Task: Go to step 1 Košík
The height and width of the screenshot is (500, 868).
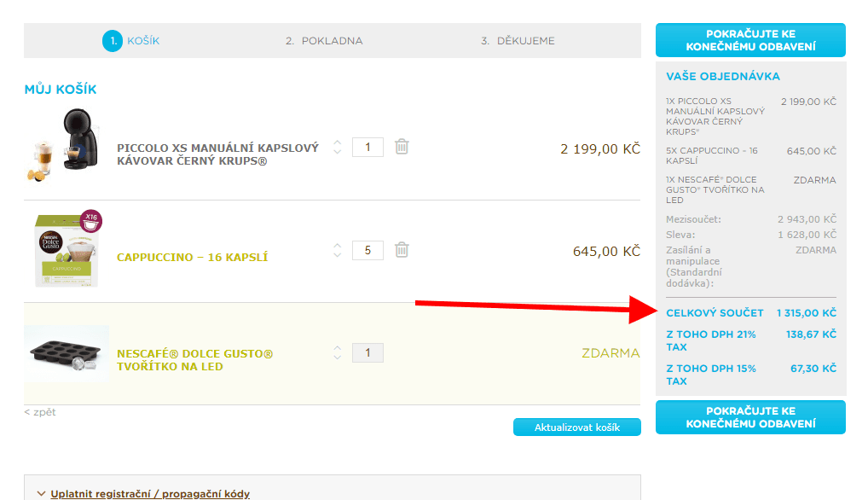Action: [131, 41]
